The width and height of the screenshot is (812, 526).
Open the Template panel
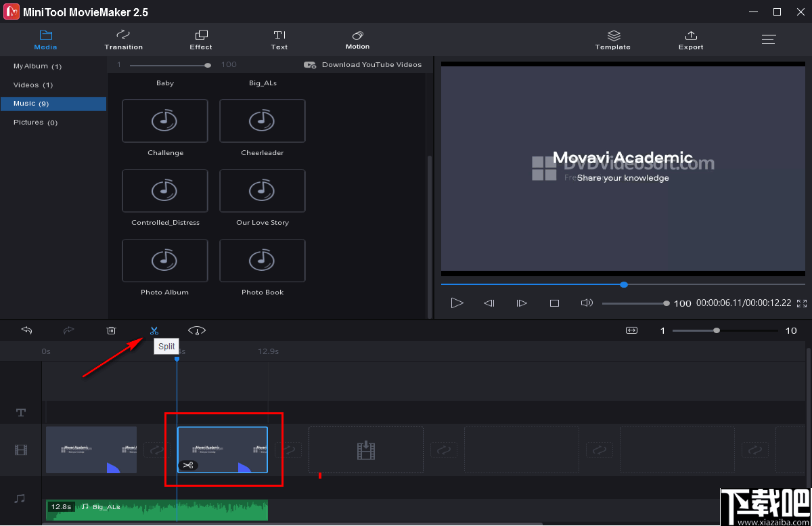(613, 39)
